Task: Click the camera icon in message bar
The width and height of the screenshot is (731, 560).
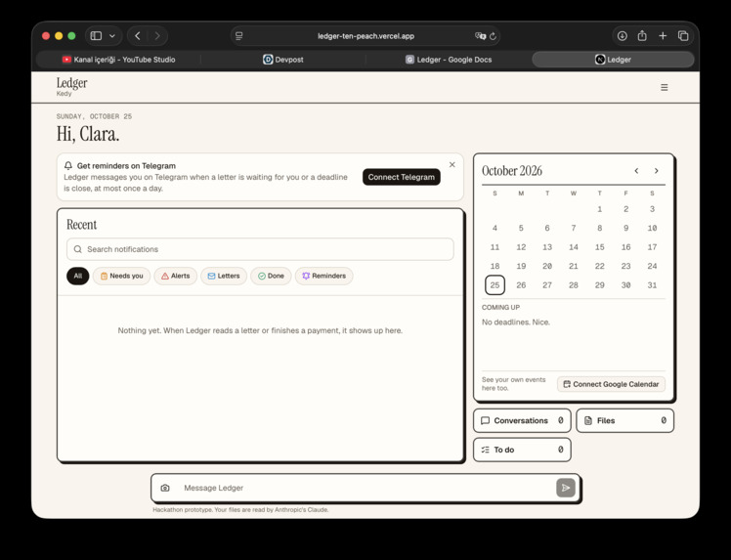Action: coord(165,488)
